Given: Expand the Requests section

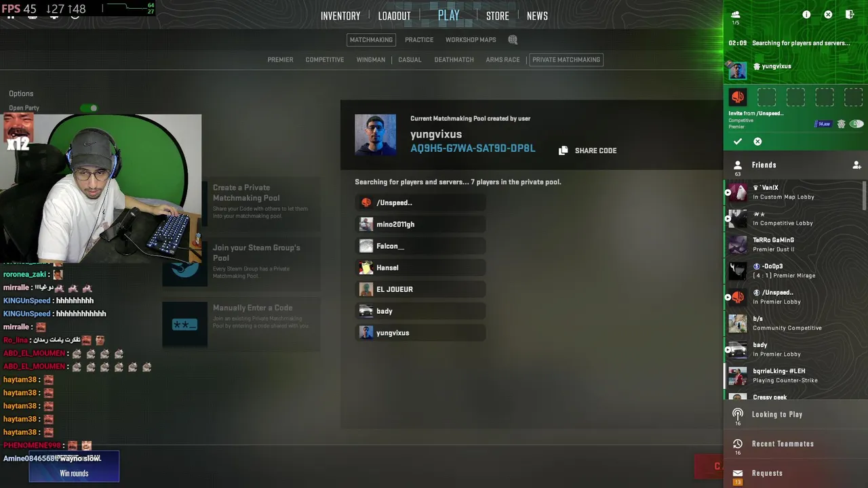Looking at the screenshot, I should pyautogui.click(x=795, y=473).
